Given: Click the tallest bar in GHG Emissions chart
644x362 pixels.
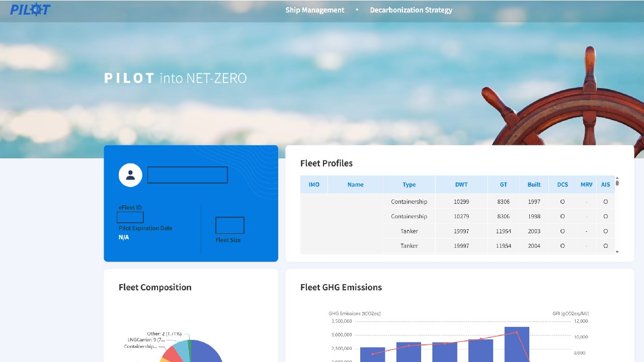Looking at the screenshot, I should (x=517, y=344).
